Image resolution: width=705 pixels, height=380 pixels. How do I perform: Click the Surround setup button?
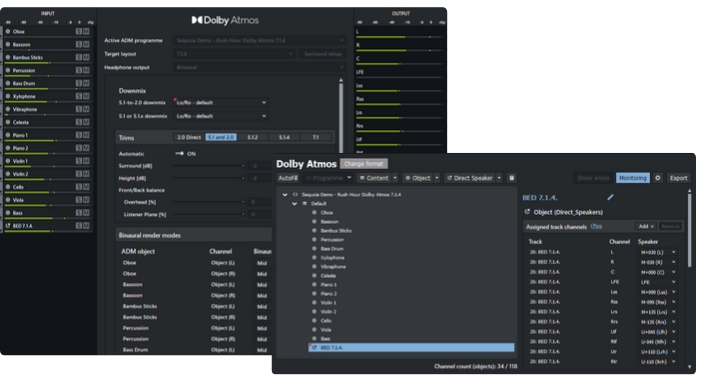323,54
